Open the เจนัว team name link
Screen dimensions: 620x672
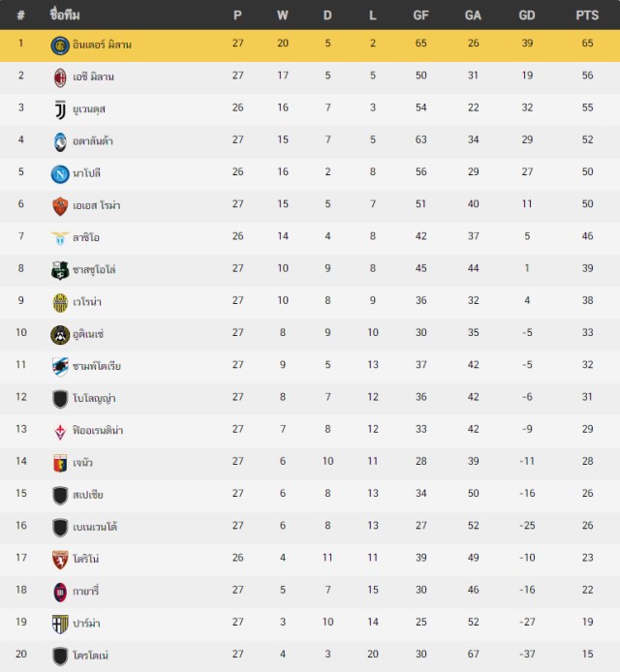(82, 463)
